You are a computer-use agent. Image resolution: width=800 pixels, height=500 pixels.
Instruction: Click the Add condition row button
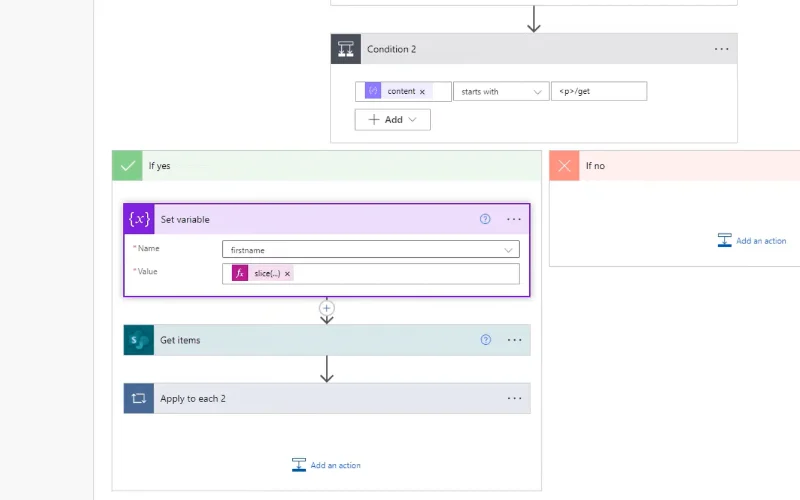(x=392, y=119)
